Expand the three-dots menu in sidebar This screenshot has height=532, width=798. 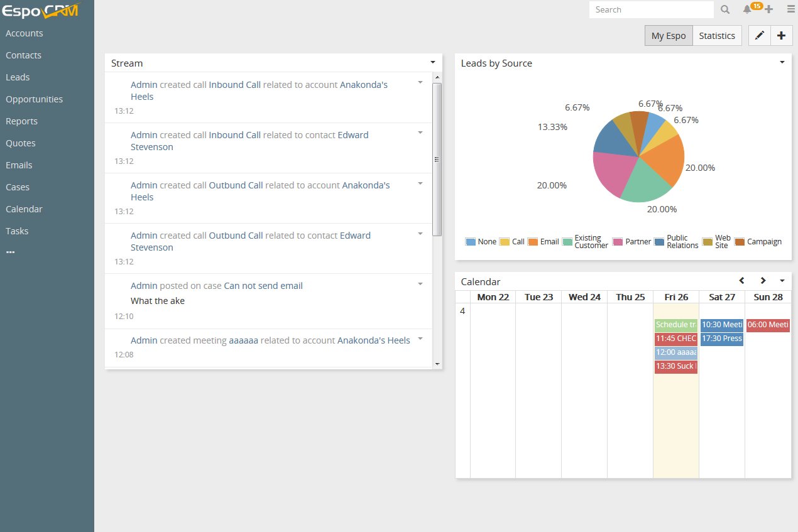[x=10, y=252]
